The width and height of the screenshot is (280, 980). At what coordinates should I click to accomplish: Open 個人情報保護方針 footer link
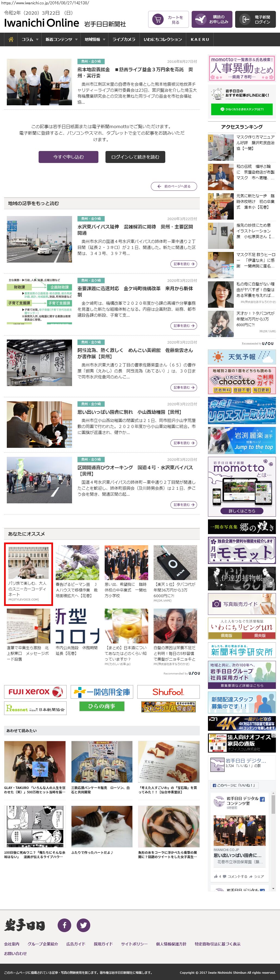click(171, 944)
